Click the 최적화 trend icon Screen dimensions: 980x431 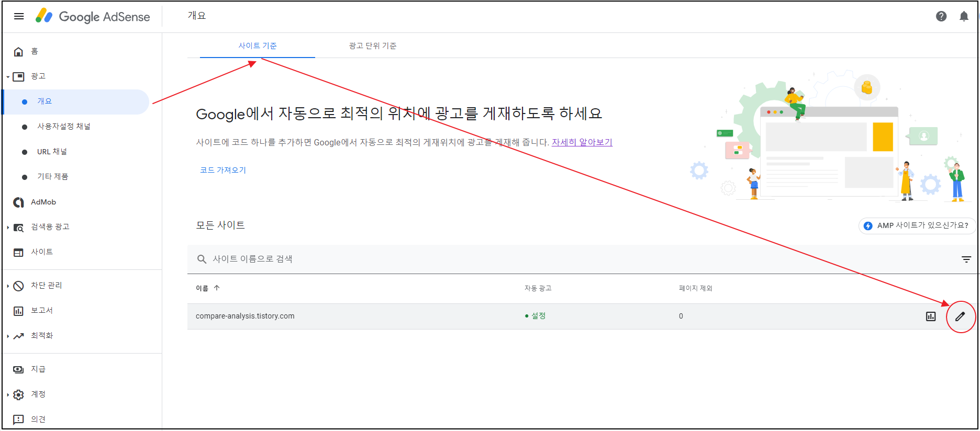tap(18, 336)
